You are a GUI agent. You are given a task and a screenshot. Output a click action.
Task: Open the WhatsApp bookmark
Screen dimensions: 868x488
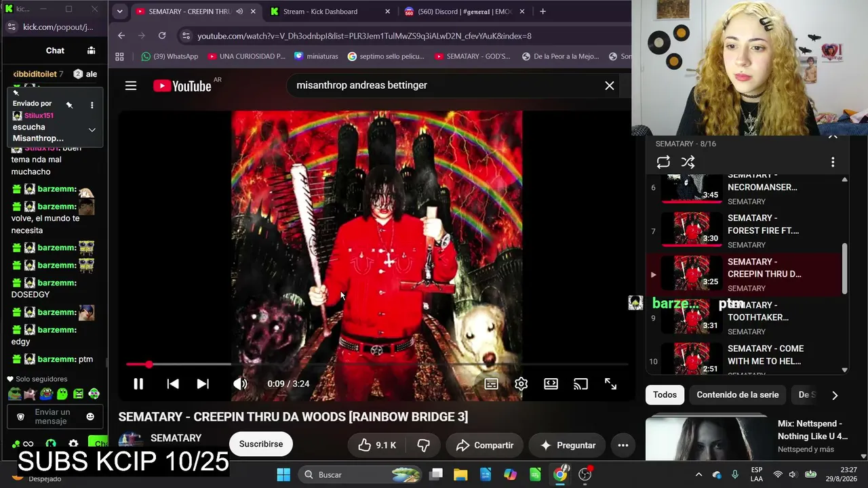point(170,56)
